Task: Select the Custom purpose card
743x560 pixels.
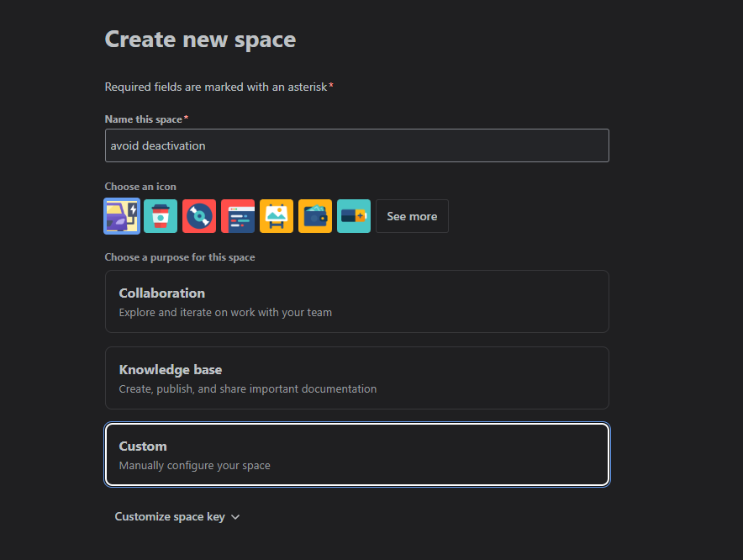Action: (357, 455)
